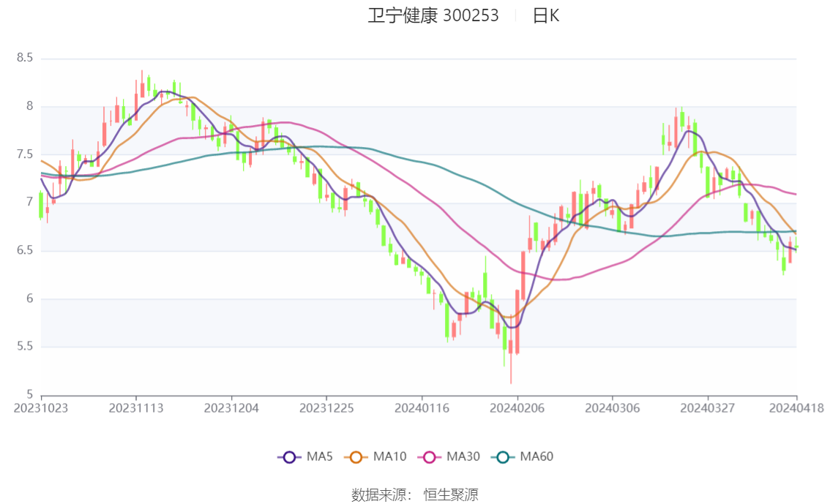Click the y-axis value 6

click(x=29, y=298)
